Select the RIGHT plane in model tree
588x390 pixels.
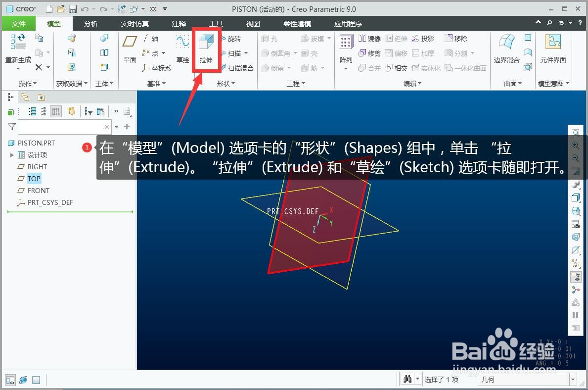[x=37, y=167]
